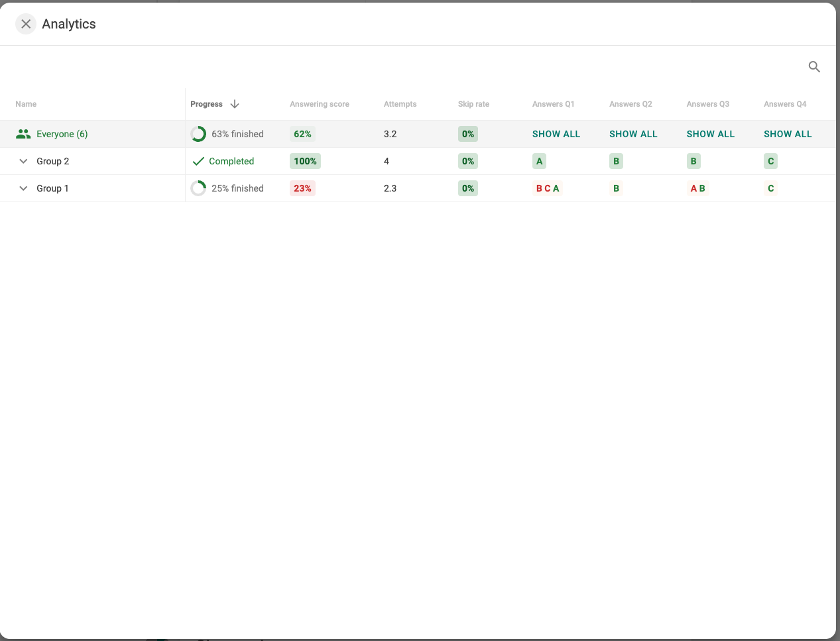Expand the Group 1 row

[23, 188]
